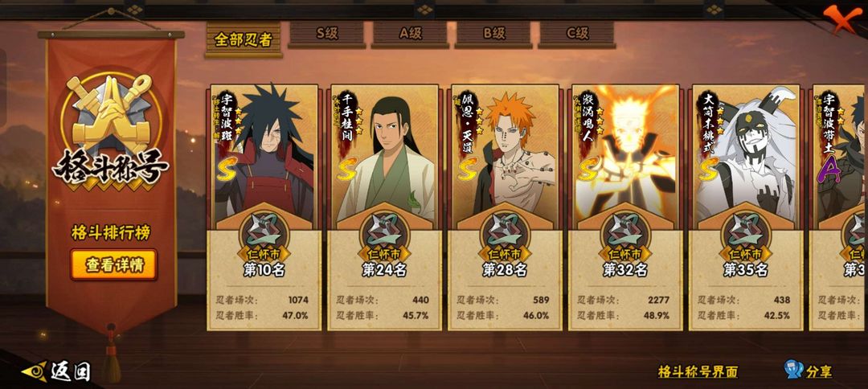This screenshot has width=868, height=389.
Task: Open the B级 ninja tab
Action: 493,35
